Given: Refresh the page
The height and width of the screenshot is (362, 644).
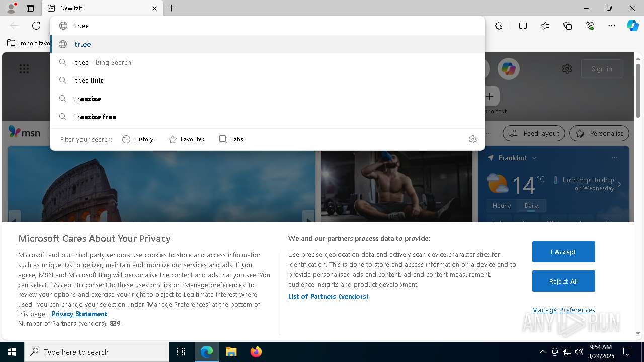Looking at the screenshot, I should (36, 26).
